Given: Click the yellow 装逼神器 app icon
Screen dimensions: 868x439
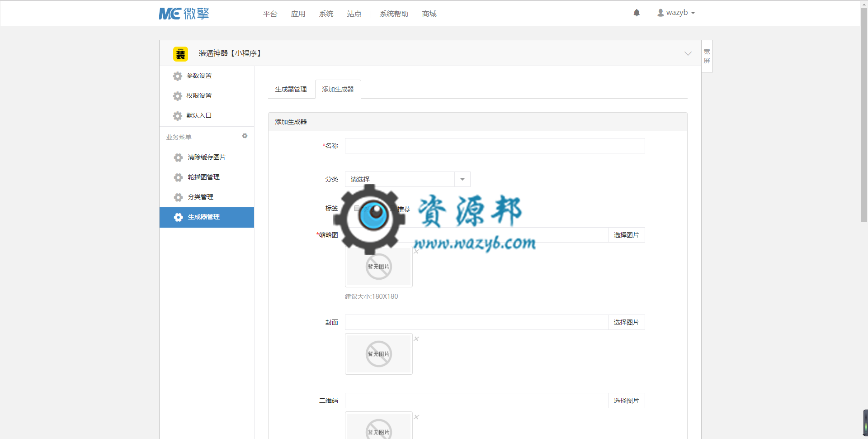Looking at the screenshot, I should pyautogui.click(x=180, y=54).
